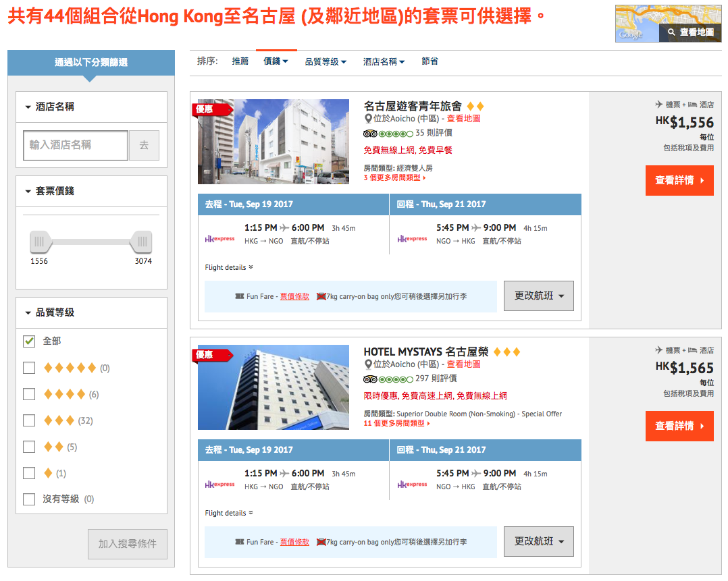Viewport: 728px width, 581px height.
Task: Click the 去 hotel name search button
Action: 144,145
